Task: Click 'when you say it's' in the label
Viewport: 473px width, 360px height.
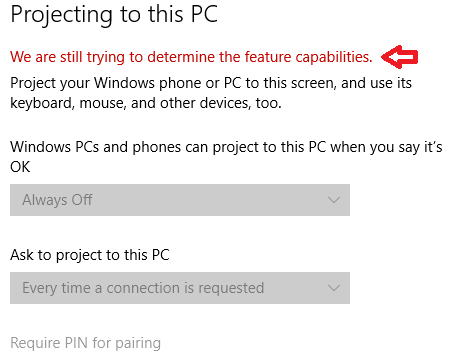Action: point(386,148)
